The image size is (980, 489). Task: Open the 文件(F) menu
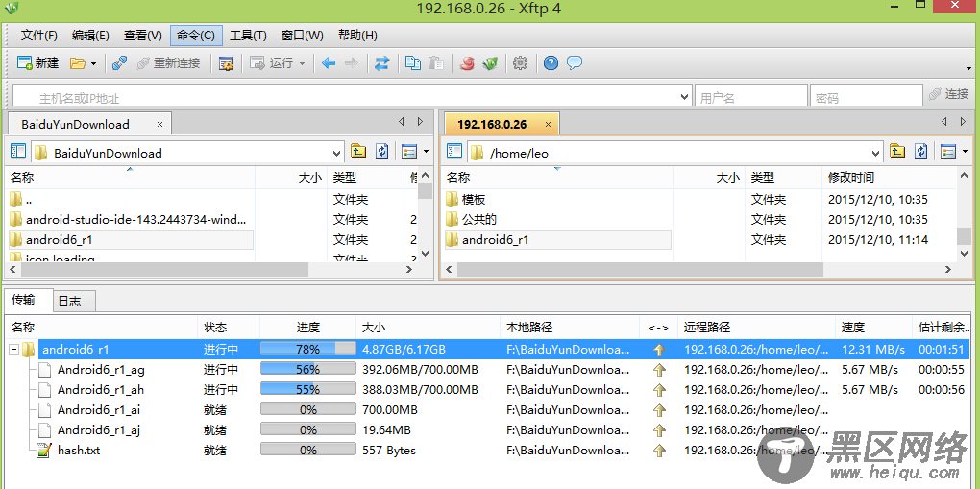tap(38, 35)
